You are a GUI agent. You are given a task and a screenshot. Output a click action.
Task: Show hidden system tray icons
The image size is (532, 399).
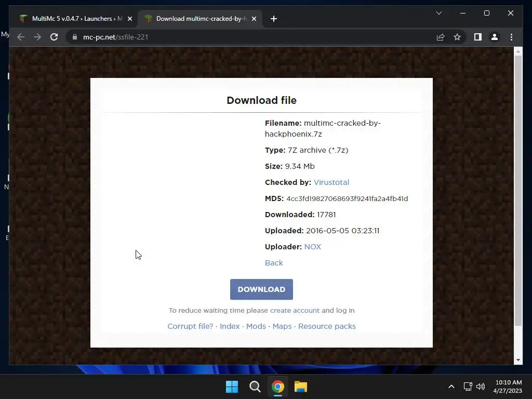451,387
